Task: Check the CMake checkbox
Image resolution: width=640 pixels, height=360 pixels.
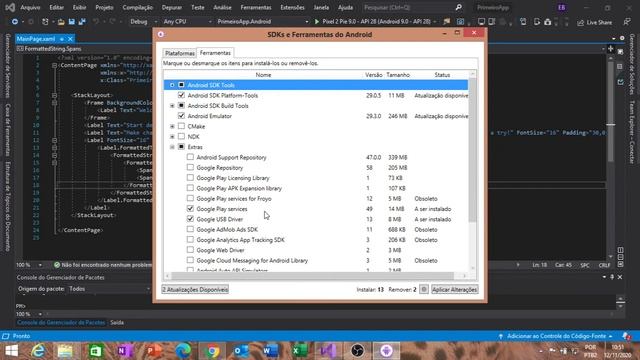Action: pos(181,126)
